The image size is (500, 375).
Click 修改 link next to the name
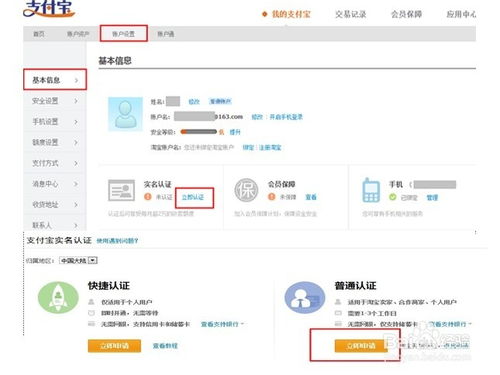click(x=194, y=101)
